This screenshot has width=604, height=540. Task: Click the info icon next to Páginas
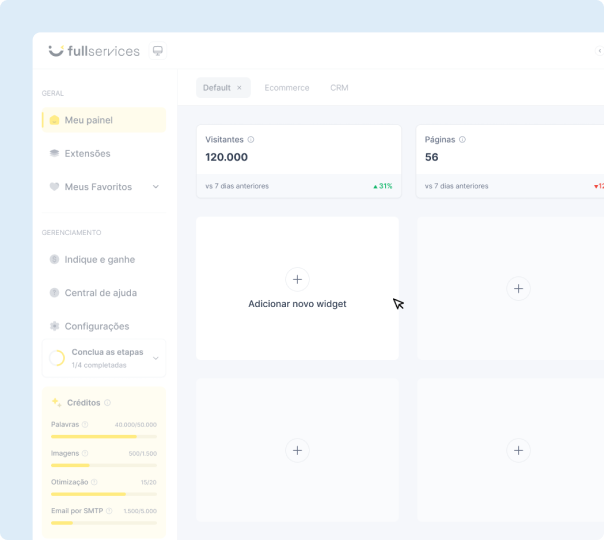462,140
